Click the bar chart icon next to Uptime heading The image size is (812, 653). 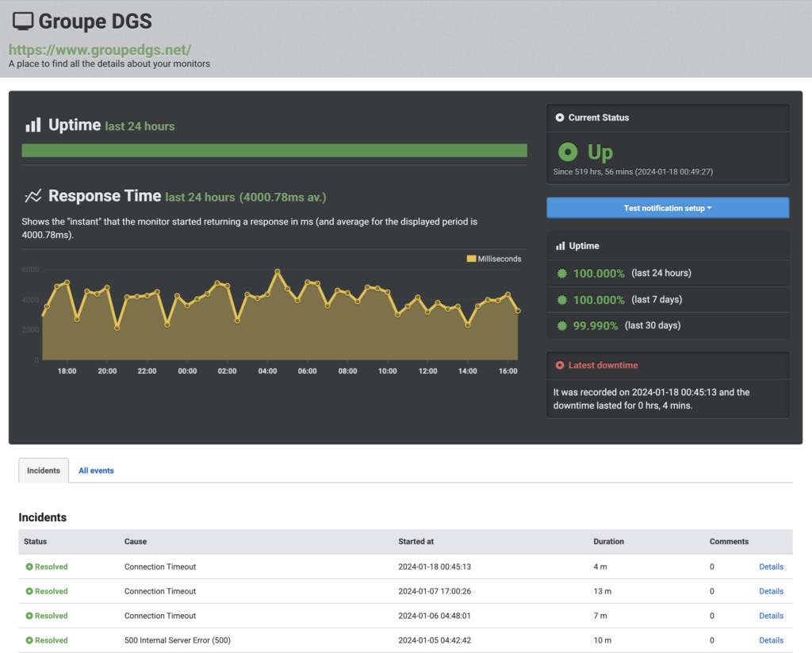[33, 125]
